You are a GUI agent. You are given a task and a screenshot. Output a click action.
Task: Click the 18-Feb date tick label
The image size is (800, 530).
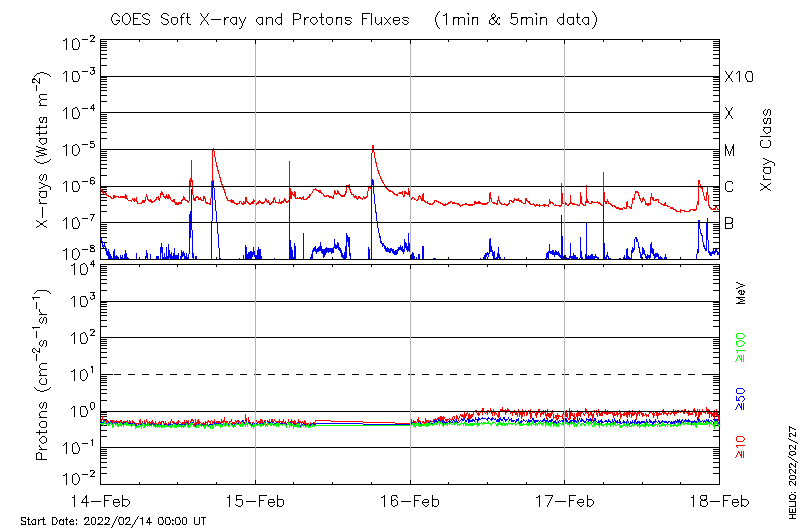pos(718,499)
